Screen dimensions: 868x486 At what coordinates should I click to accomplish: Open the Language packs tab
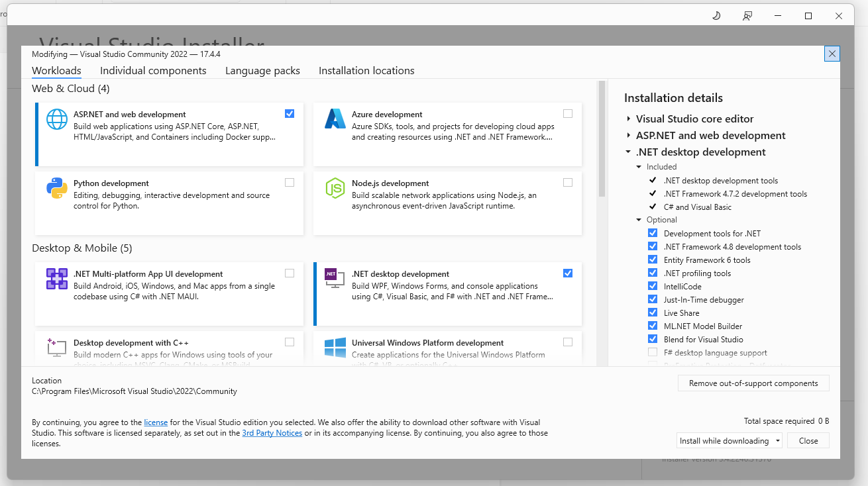point(262,71)
